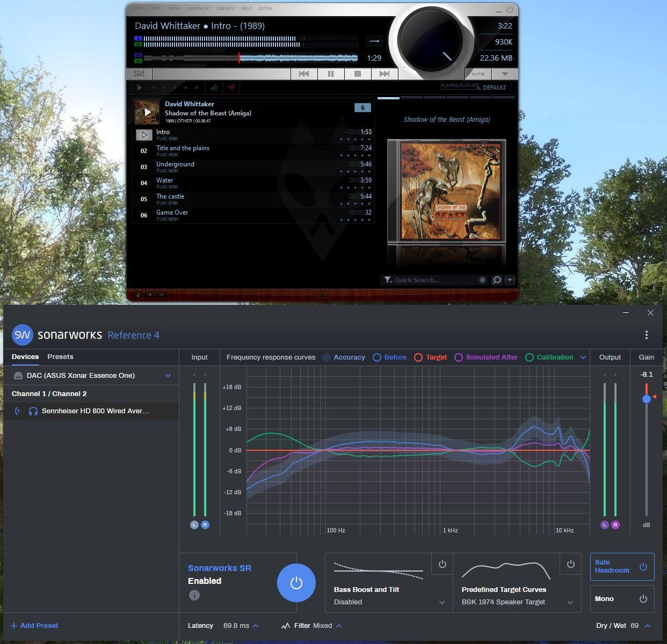This screenshot has width=667, height=644.
Task: Toggle Safe Headroom
Action: click(x=622, y=567)
